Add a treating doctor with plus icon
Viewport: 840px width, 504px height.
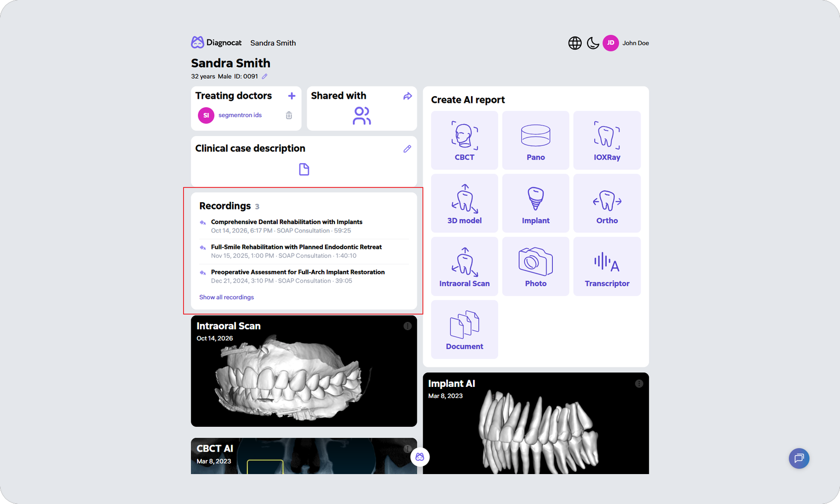click(x=292, y=96)
